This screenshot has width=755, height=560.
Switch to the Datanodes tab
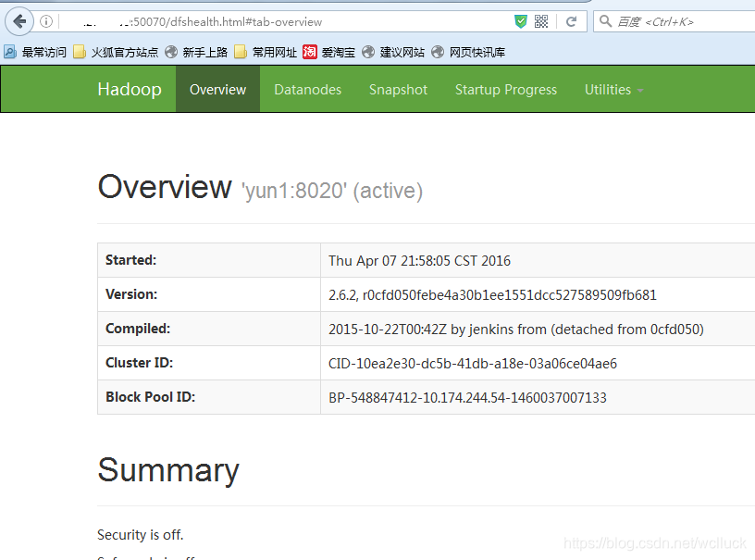pos(308,90)
